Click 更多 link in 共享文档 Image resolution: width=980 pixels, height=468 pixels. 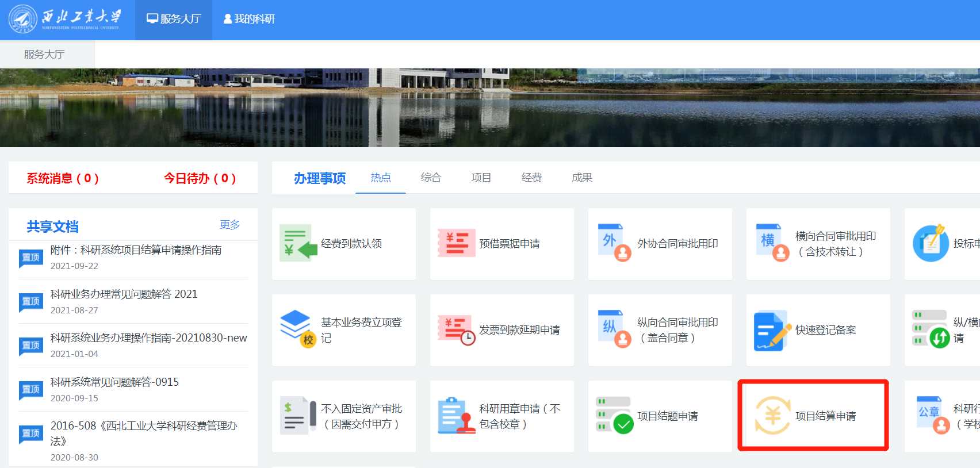tap(229, 225)
